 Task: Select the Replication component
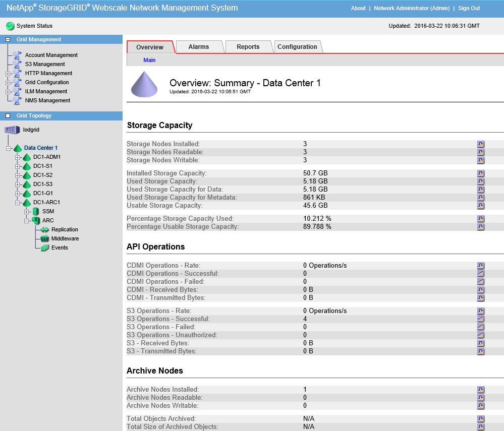pos(65,230)
